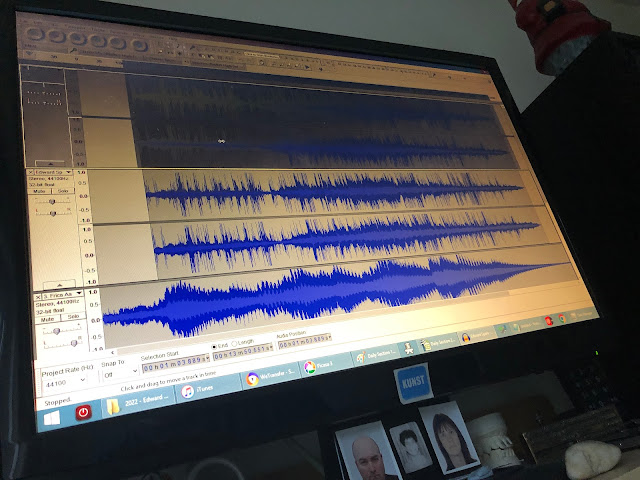640x480 pixels.
Task: Click the Skip to Start transport button
Action: tap(98, 41)
